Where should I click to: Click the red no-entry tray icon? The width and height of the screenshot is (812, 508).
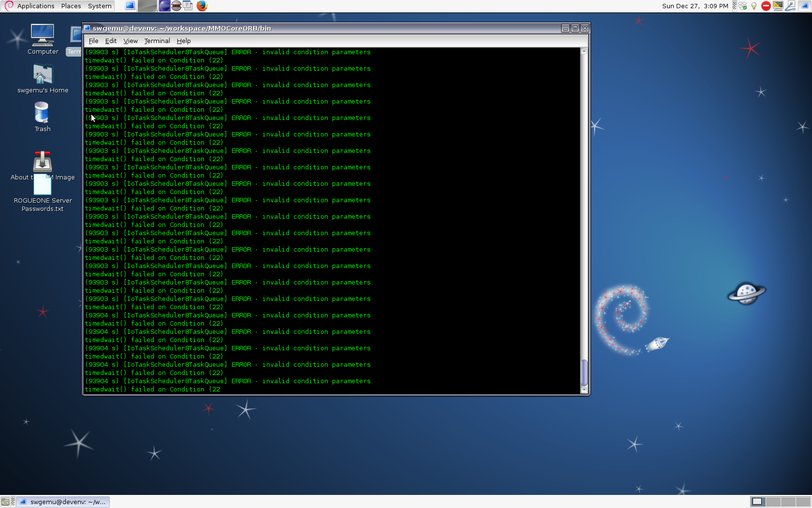click(x=766, y=6)
